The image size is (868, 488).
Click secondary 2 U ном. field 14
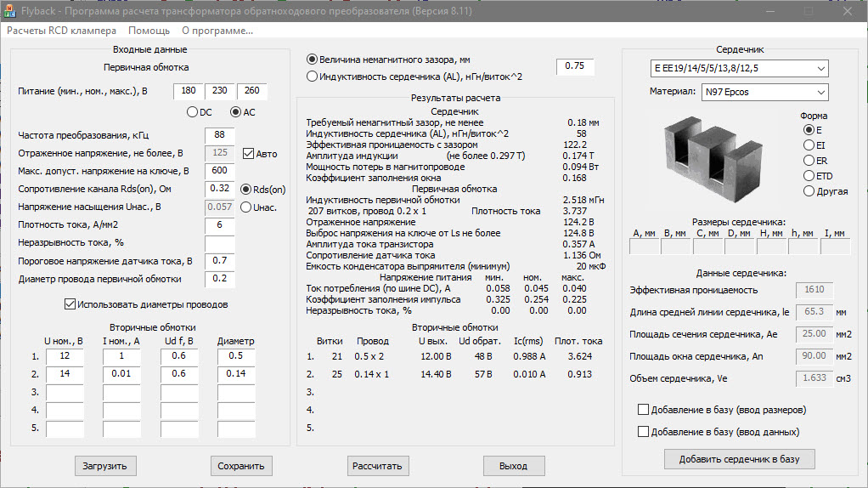[x=65, y=374]
